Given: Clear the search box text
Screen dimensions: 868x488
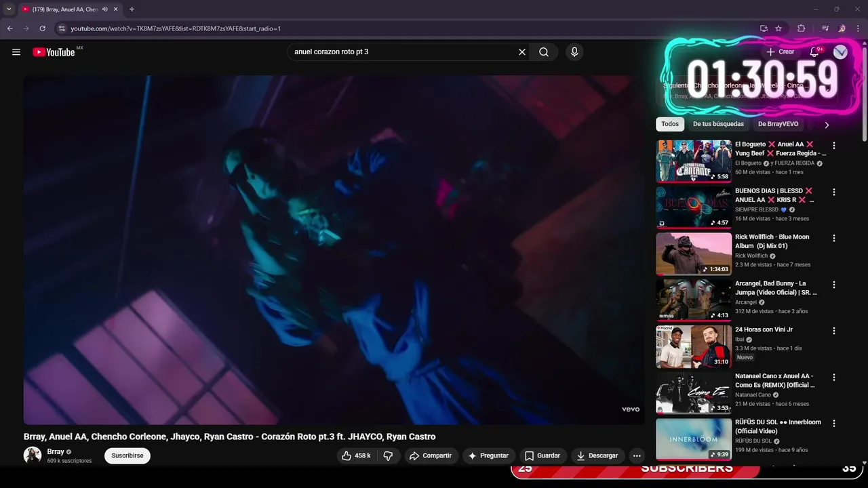Looking at the screenshot, I should [x=522, y=52].
